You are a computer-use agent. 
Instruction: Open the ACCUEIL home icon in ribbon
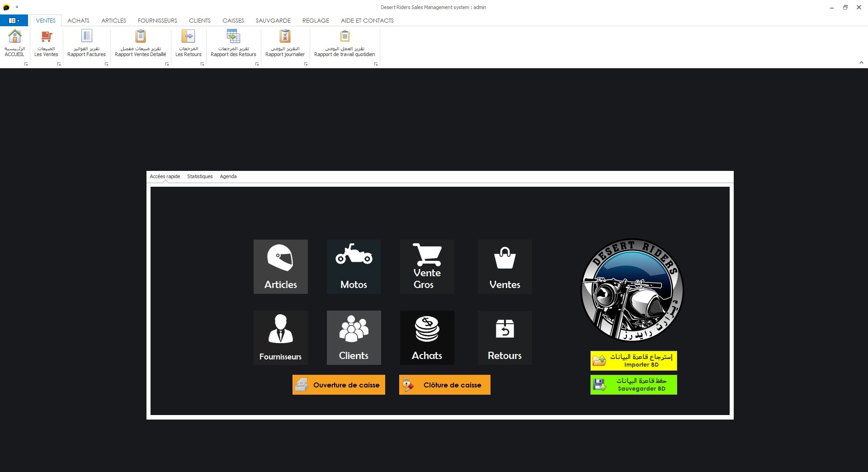click(x=14, y=43)
